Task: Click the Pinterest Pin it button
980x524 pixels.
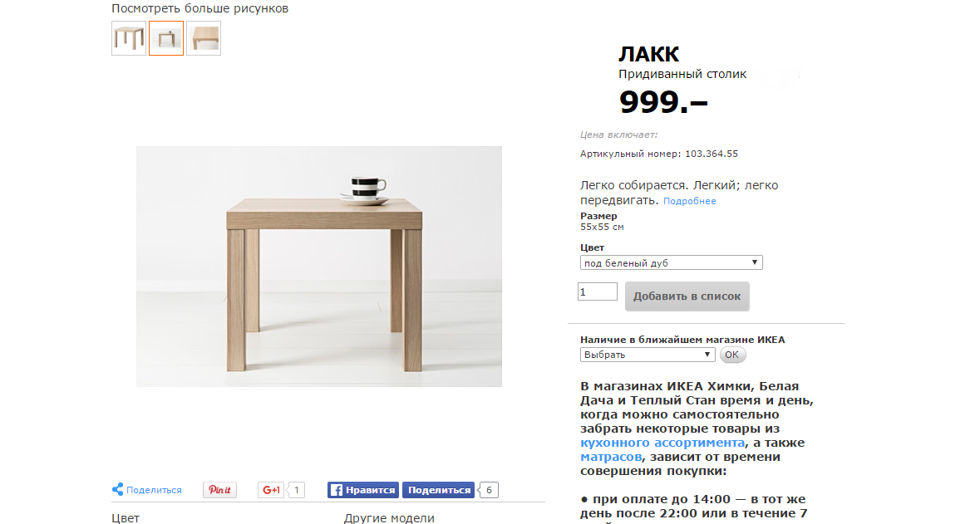Action: 219,490
